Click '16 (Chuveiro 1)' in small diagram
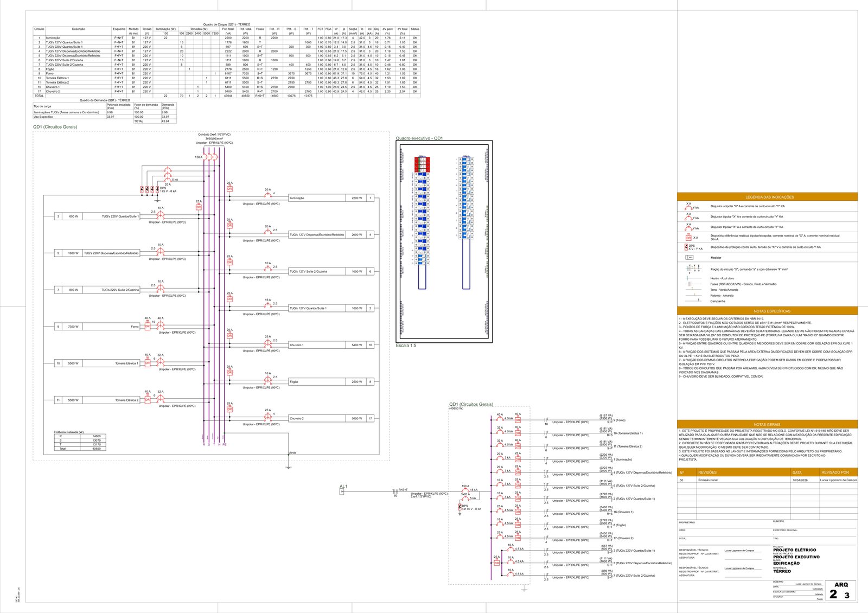The width and height of the screenshot is (868, 613). click(x=623, y=512)
